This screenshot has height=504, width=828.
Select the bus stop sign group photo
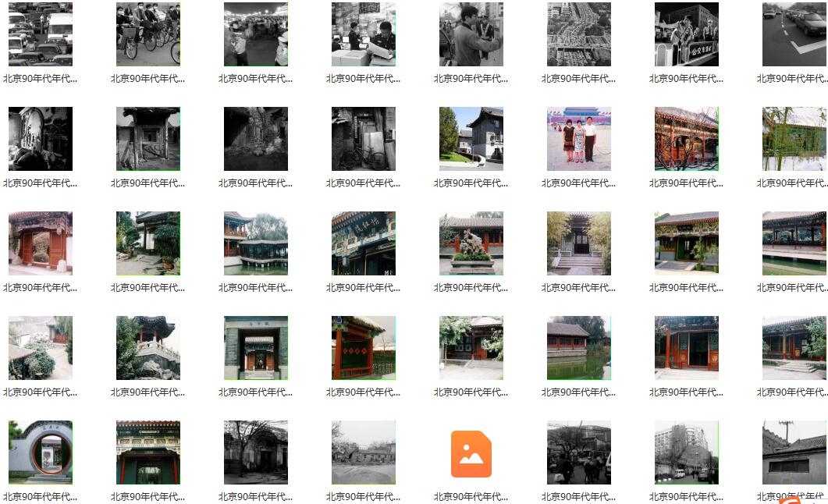(687, 34)
